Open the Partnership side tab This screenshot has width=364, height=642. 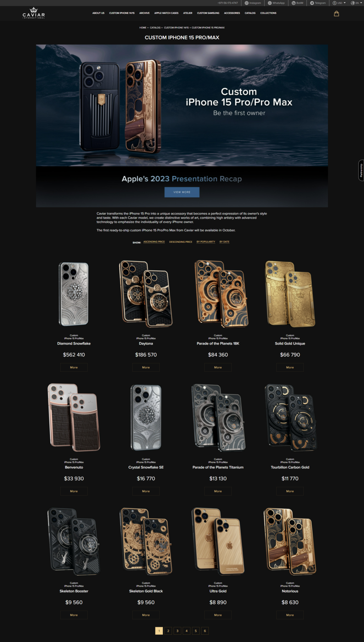tap(361, 170)
